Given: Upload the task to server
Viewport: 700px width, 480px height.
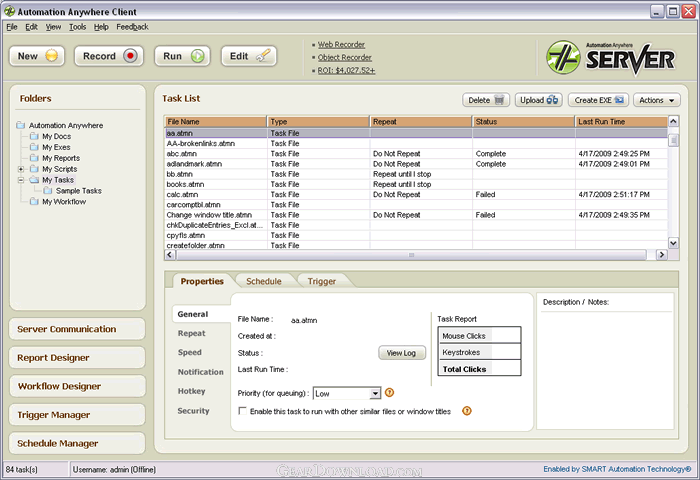Looking at the screenshot, I should (x=538, y=100).
